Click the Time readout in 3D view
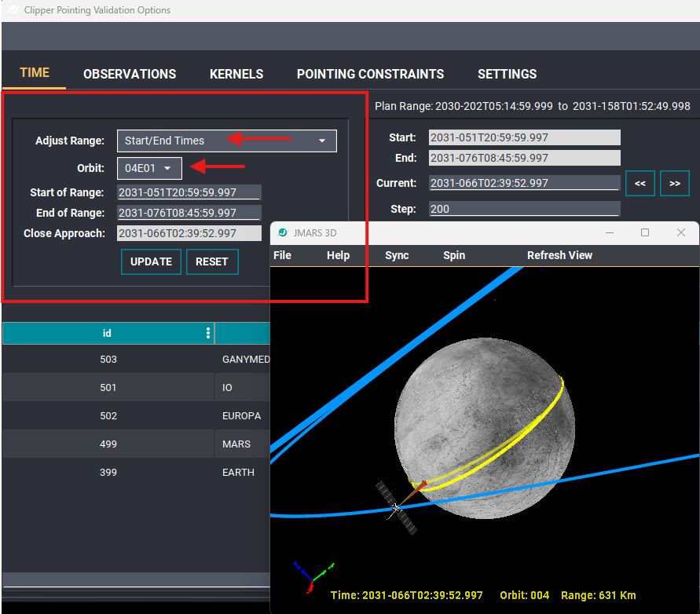 click(x=406, y=595)
